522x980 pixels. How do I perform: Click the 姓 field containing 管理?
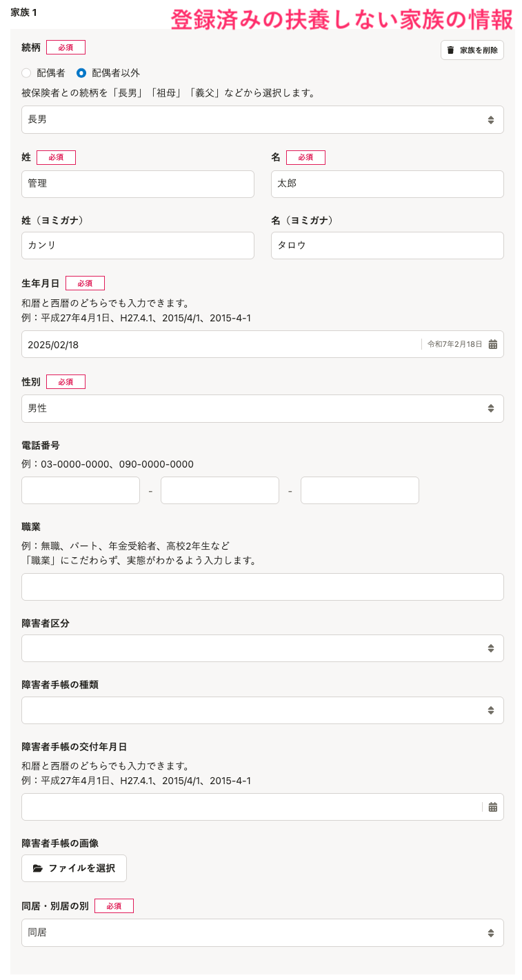click(x=138, y=184)
